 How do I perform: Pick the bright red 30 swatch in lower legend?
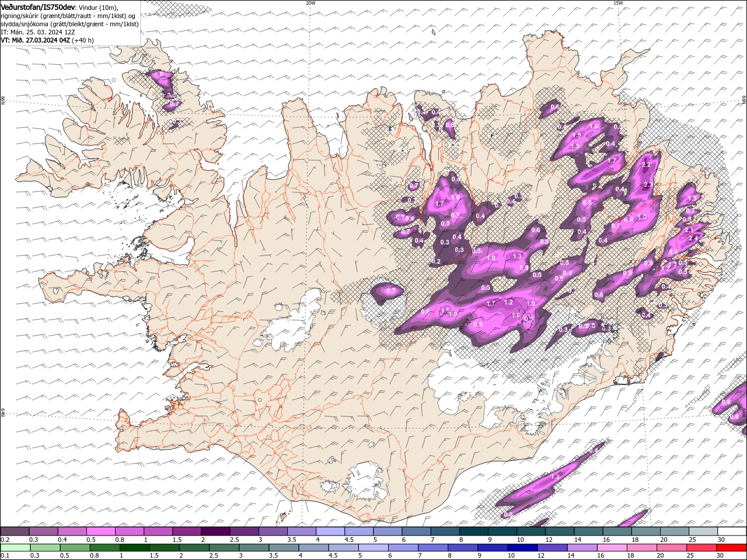pos(731,548)
